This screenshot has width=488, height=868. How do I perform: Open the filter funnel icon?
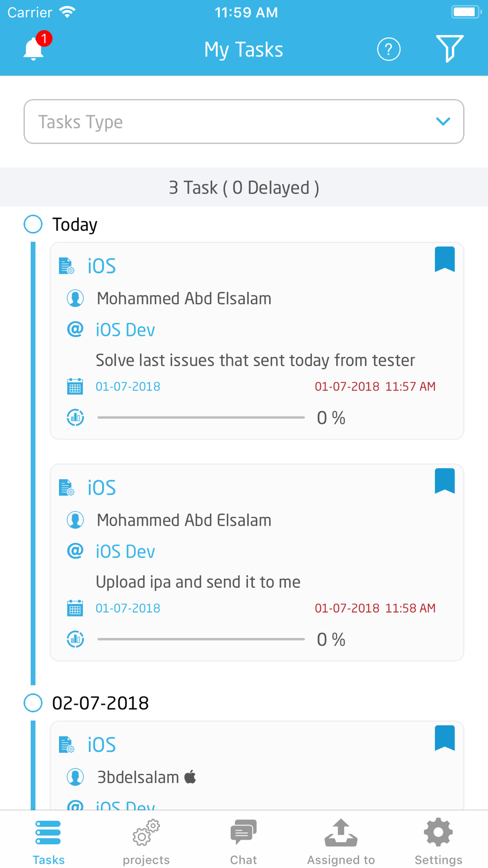pyautogui.click(x=449, y=49)
